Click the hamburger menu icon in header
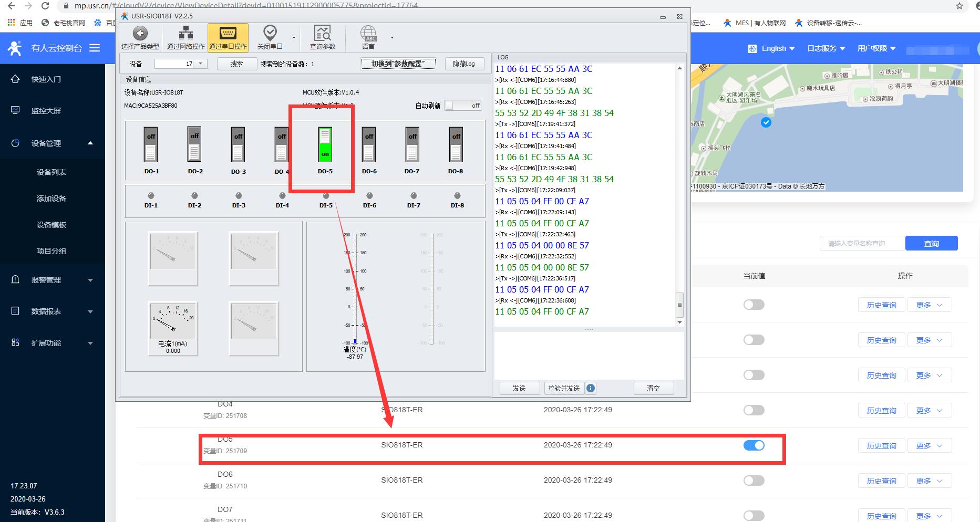The image size is (980, 522). click(x=95, y=48)
